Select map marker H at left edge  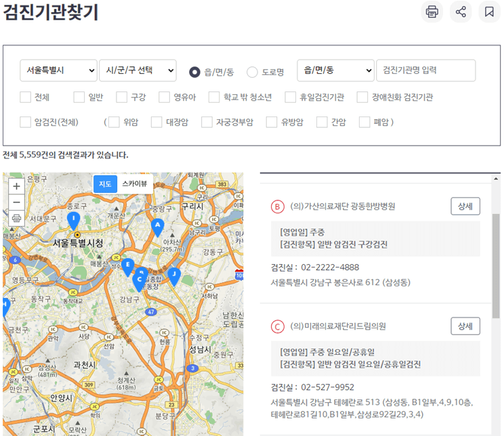point(5,307)
